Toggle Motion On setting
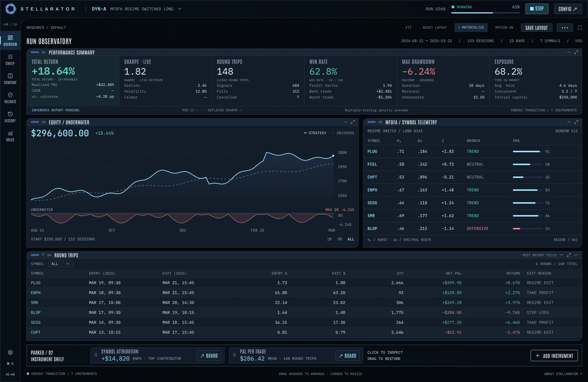Screen dimensions: 588x382 504,28
